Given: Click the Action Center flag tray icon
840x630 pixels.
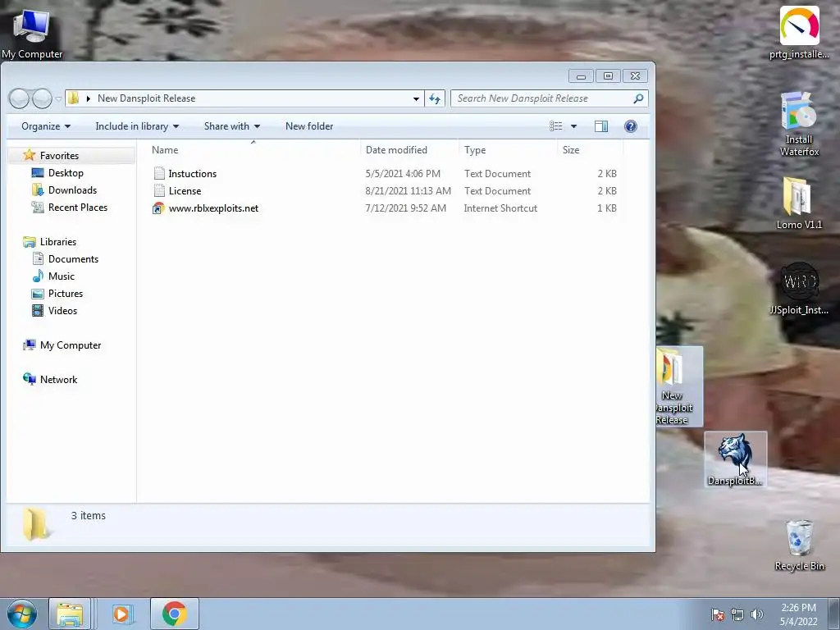Looking at the screenshot, I should [x=718, y=614].
